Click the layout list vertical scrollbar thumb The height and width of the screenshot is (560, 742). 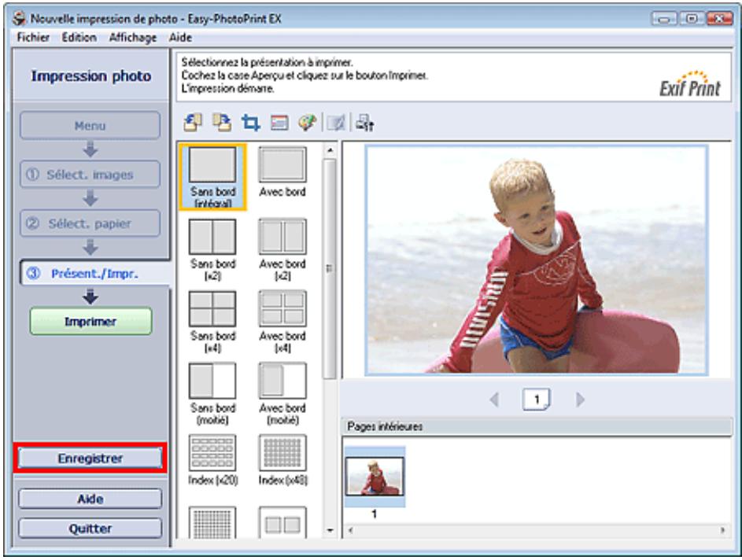point(330,268)
